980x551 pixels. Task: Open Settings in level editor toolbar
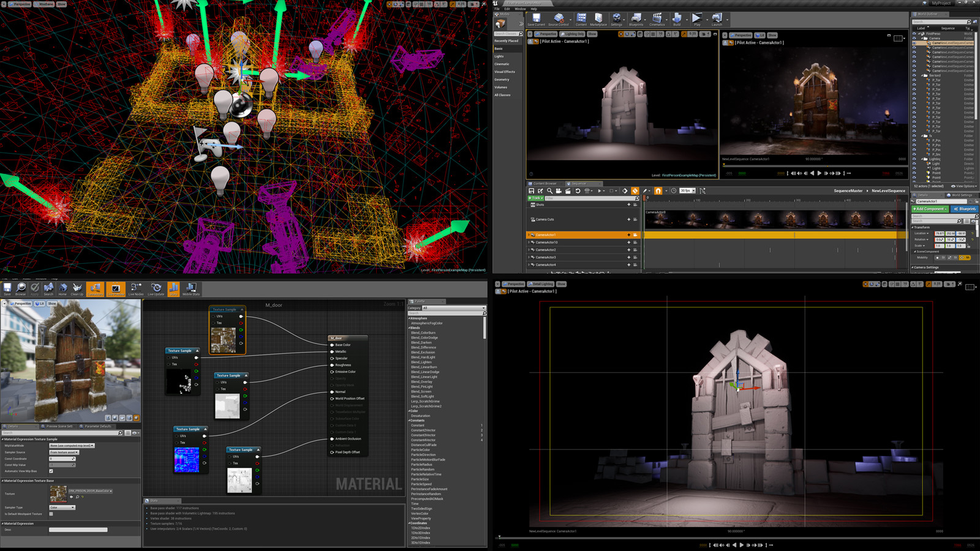pos(616,20)
